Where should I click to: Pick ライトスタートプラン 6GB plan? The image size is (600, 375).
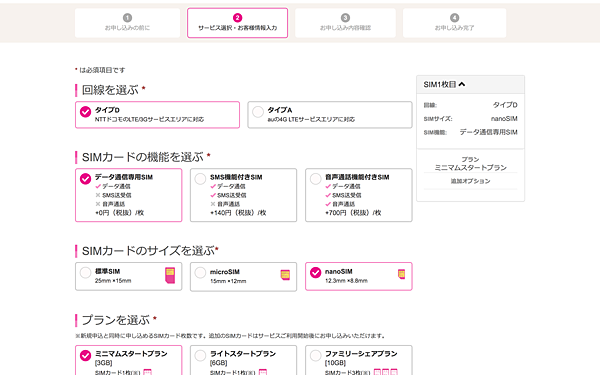tap(243, 360)
